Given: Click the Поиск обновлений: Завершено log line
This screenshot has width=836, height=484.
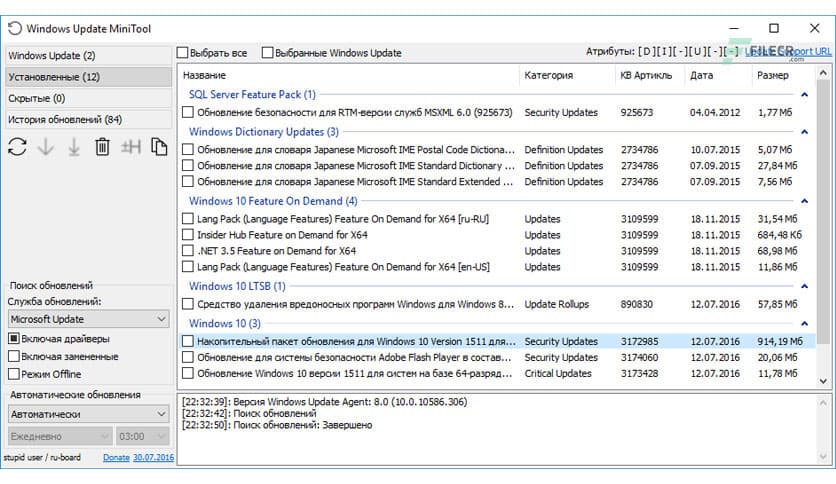Looking at the screenshot, I should tap(277, 425).
